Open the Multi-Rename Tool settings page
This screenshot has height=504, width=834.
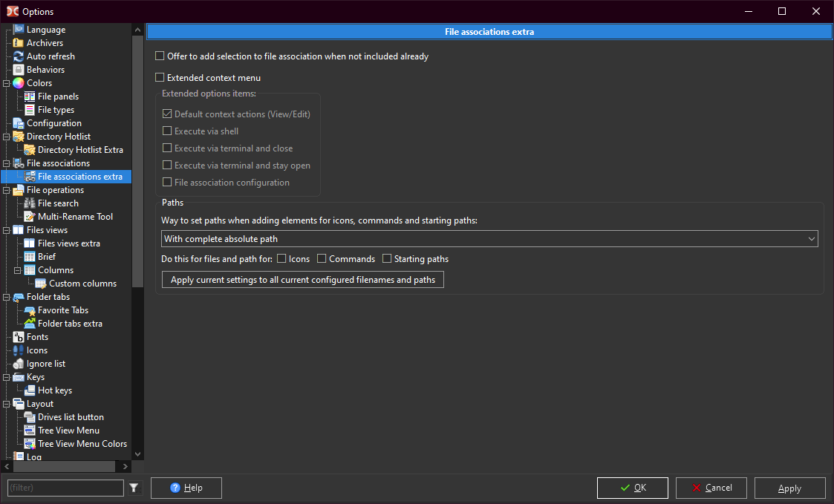point(75,217)
